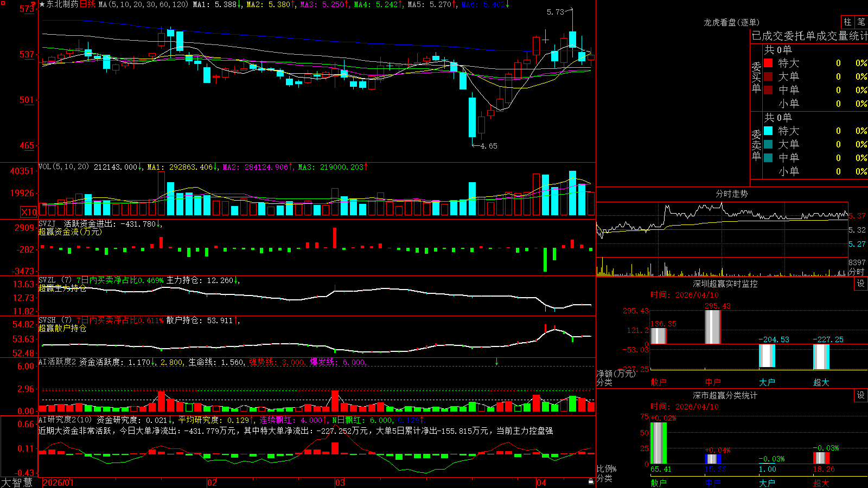Jump to the 03 month marker
The height and width of the screenshot is (488, 868).
click(340, 483)
